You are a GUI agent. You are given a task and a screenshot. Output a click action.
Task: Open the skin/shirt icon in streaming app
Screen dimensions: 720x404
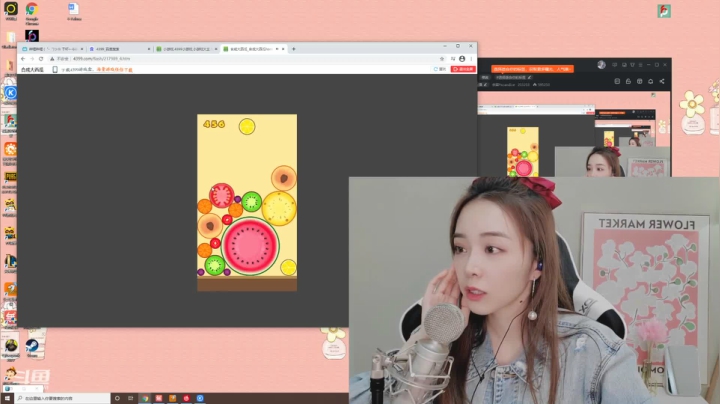632,65
